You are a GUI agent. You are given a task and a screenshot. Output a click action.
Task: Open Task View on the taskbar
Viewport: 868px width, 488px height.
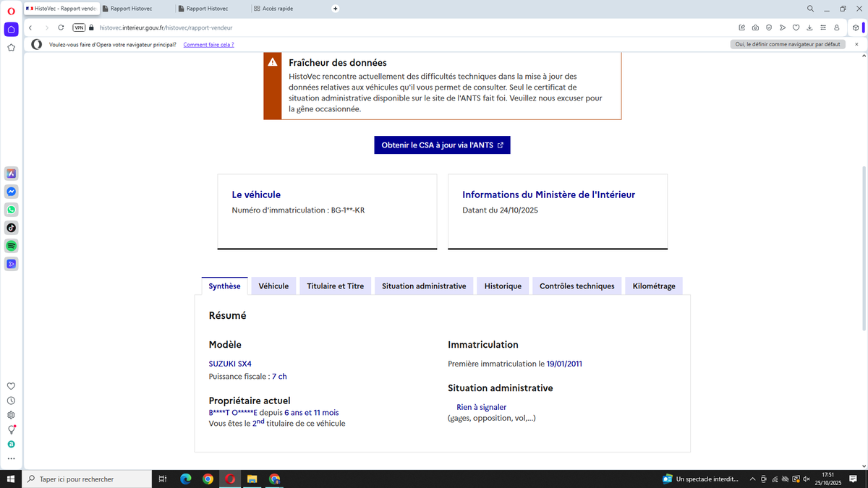[163, 479]
